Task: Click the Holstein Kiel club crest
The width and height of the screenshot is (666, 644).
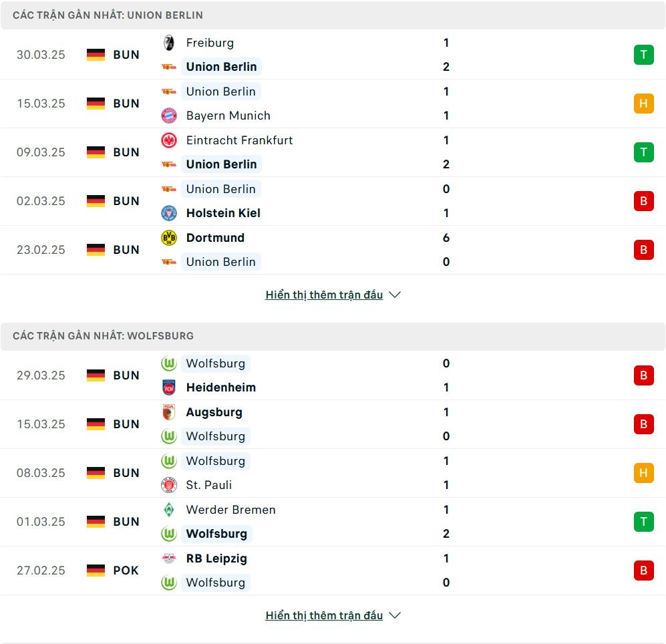Action: tap(169, 213)
